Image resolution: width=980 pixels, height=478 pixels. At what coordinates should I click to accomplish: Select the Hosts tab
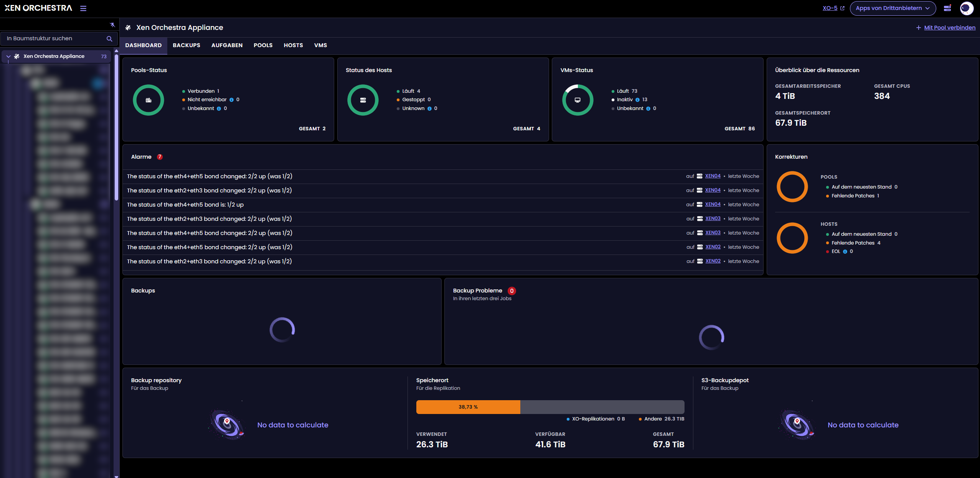click(x=293, y=45)
